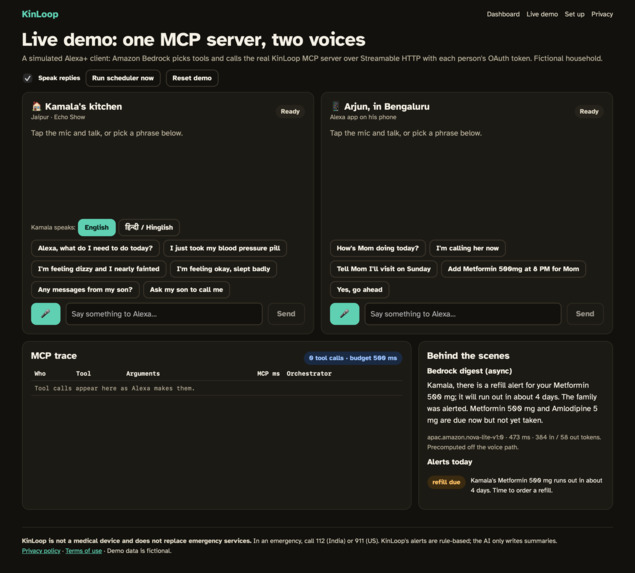This screenshot has width=635, height=573.
Task: Click the 'Precomputed off the voice path.' note
Action: (x=473, y=447)
